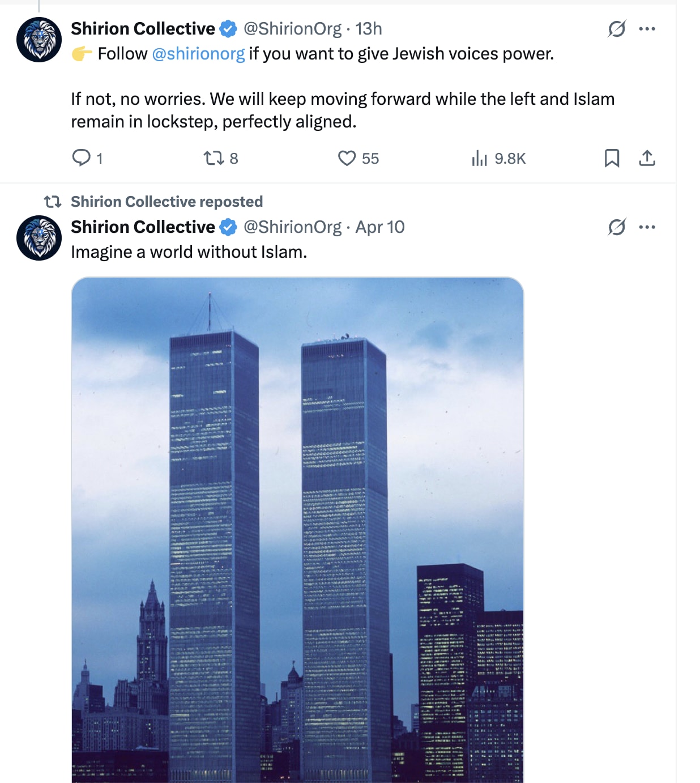Screen dimensions: 700x783
Task: Click lion avatar on the reposted post
Action: point(39,237)
